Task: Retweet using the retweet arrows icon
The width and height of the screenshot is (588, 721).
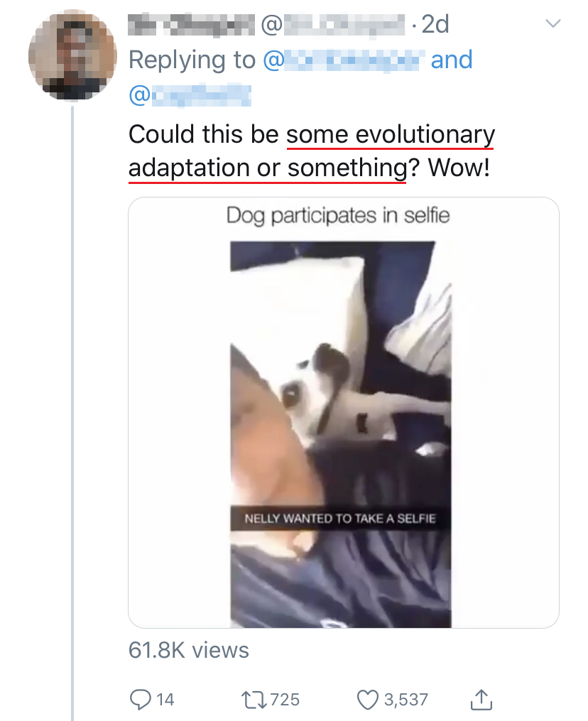Action: click(x=254, y=700)
